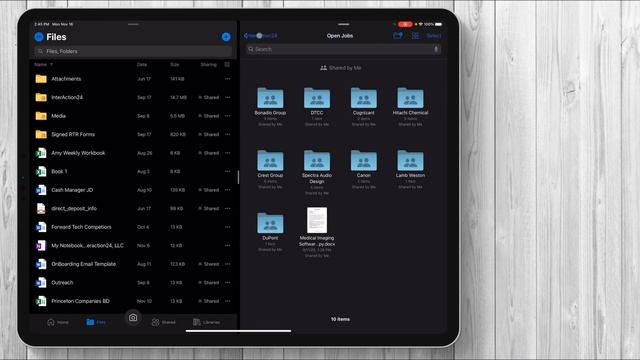The image size is (640, 360).
Task: Open the profile avatar next to Files title
Action: pos(39,37)
